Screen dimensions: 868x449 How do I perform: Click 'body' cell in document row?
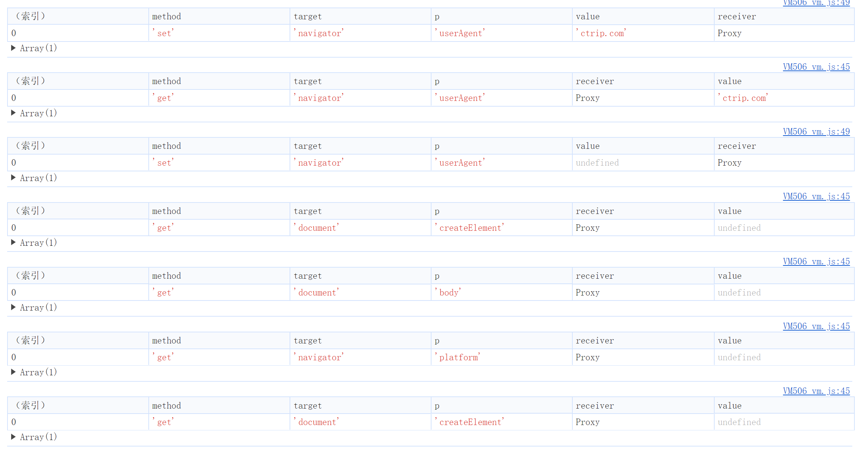coord(448,293)
